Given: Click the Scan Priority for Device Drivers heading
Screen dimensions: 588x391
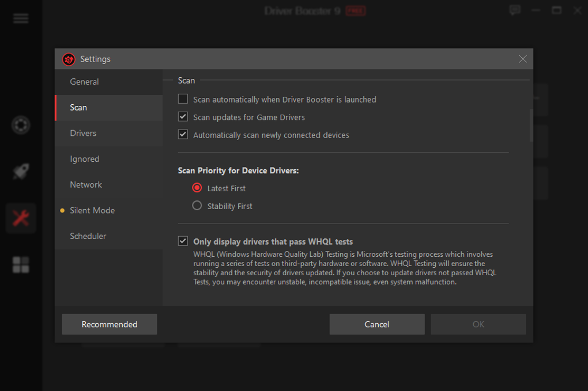Looking at the screenshot, I should 238,171.
